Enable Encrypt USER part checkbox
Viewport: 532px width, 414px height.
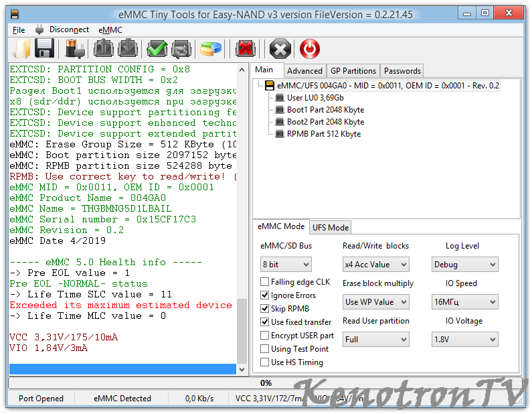pyautogui.click(x=264, y=336)
